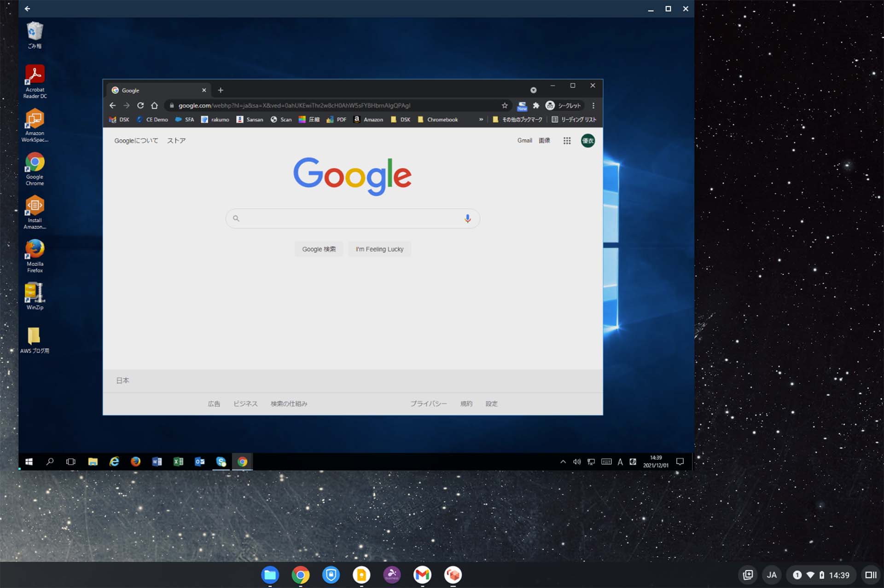
Task: Open the Chromebook bookmark folder
Action: pos(437,120)
